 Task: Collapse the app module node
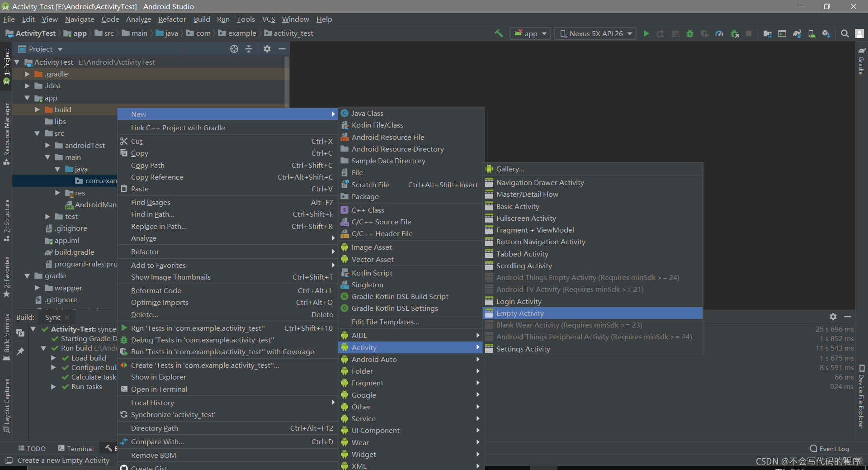click(27, 98)
